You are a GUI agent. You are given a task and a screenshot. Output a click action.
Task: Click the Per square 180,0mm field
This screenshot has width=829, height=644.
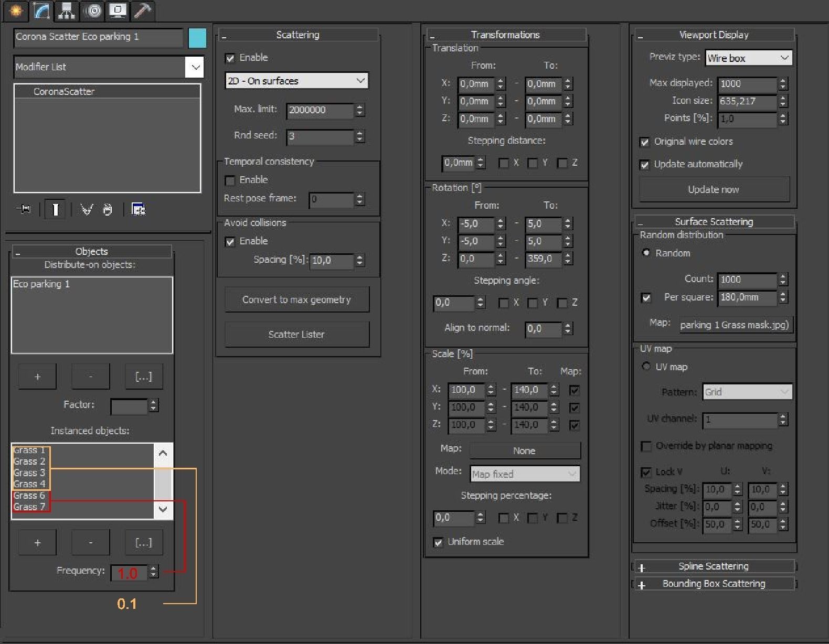[747, 297]
